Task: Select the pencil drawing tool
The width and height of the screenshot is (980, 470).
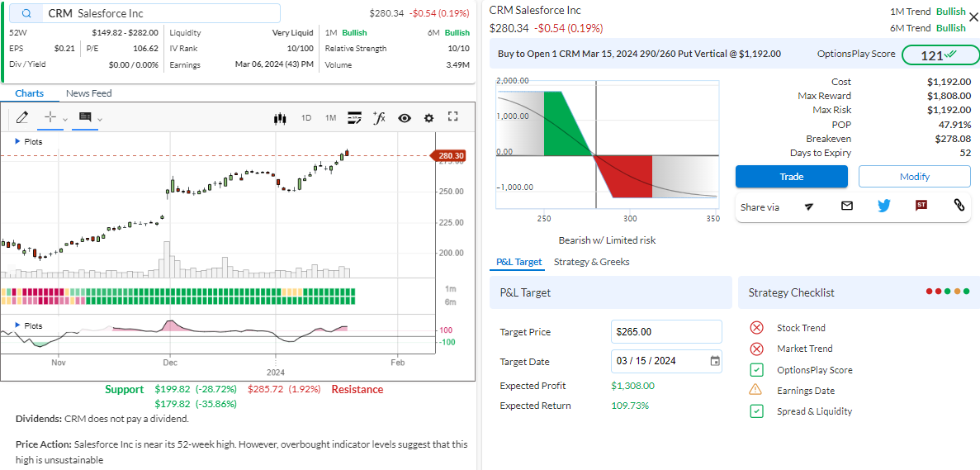Action: point(21,116)
